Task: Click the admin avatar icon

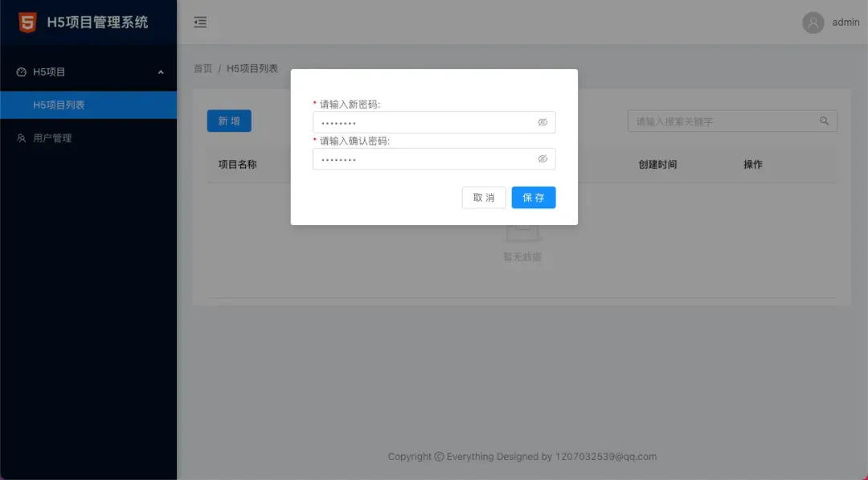Action: click(x=813, y=23)
